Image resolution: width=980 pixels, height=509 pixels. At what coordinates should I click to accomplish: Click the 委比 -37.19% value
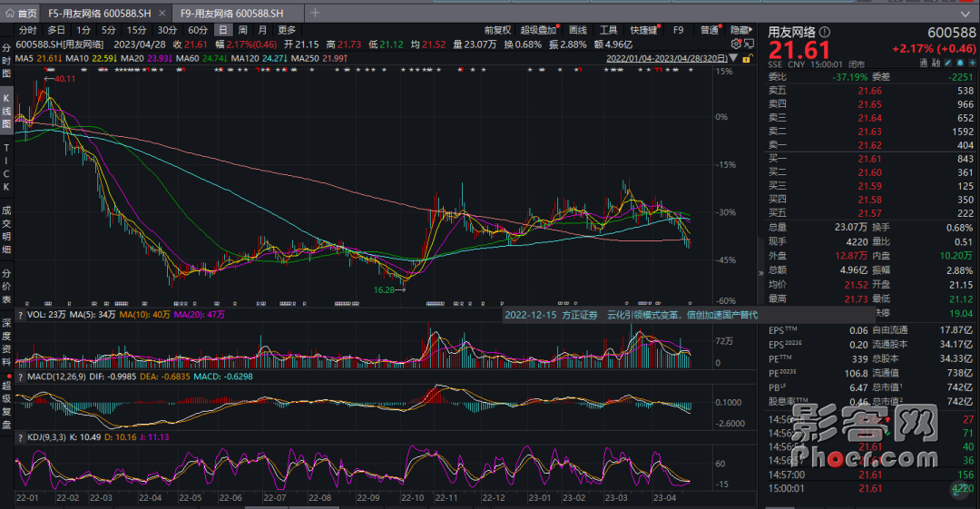coord(850,77)
